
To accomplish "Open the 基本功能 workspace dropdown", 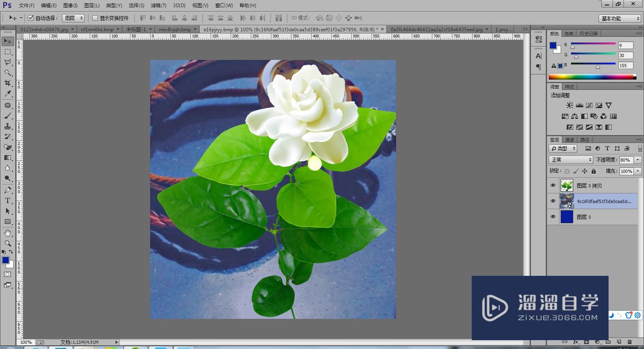I will point(619,18).
